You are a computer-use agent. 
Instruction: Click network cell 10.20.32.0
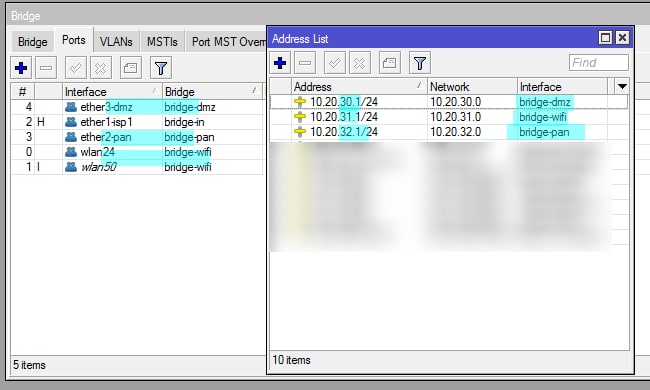click(x=455, y=132)
